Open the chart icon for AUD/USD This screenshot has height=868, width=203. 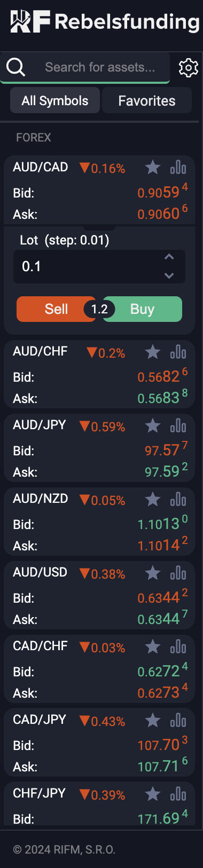click(178, 573)
